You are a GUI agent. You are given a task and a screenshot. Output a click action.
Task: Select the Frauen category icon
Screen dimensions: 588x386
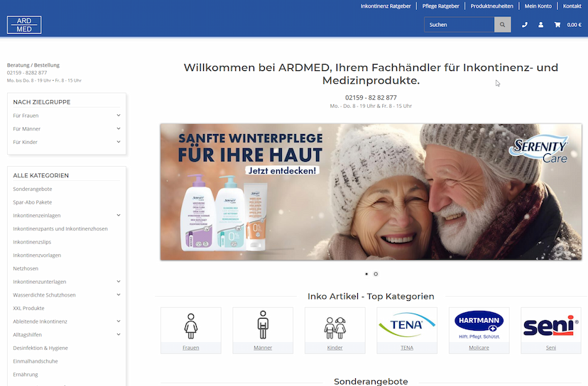[191, 326]
